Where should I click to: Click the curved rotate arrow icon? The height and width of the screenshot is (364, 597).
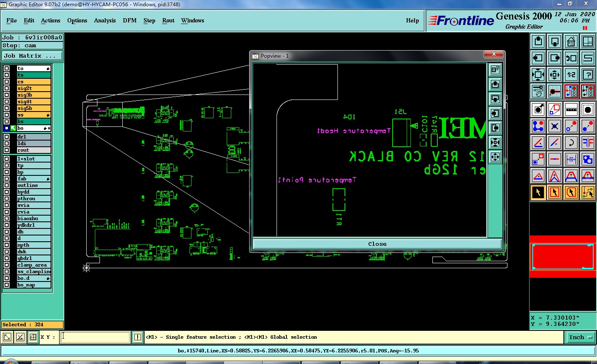[x=571, y=143]
